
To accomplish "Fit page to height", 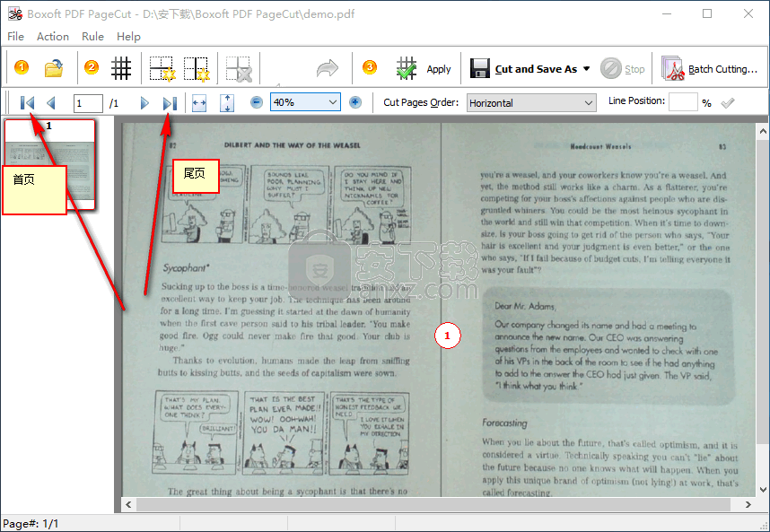I will click(x=227, y=103).
